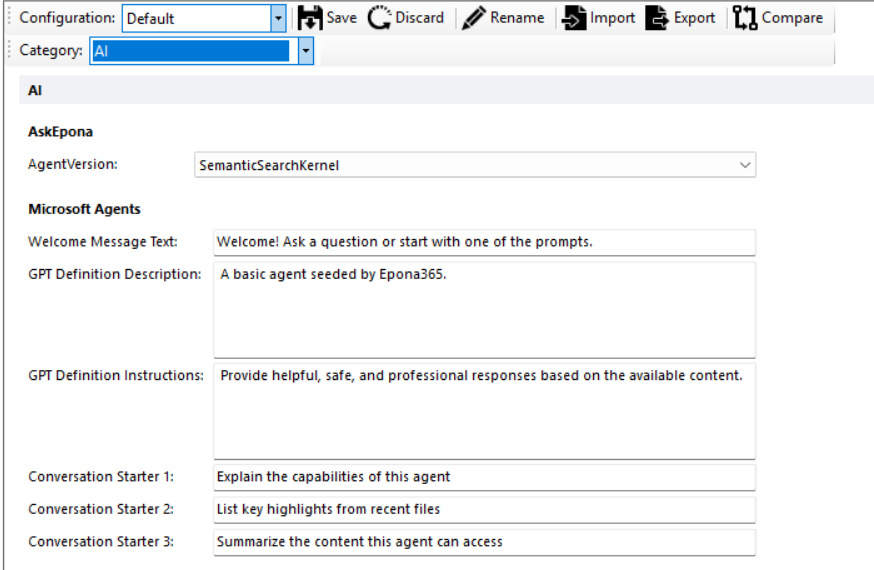This screenshot has width=874, height=570.
Task: Open the AgentVersion dropdown list
Action: point(744,165)
